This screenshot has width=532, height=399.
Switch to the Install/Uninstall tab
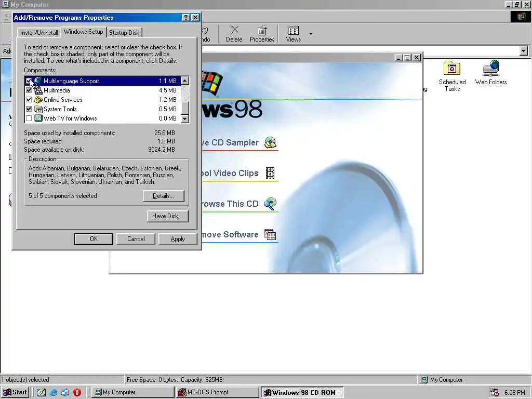tap(38, 33)
